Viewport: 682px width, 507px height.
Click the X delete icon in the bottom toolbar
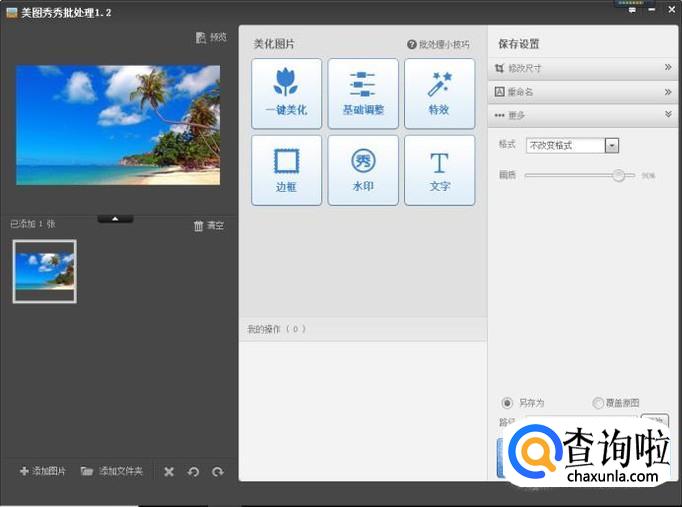point(169,471)
